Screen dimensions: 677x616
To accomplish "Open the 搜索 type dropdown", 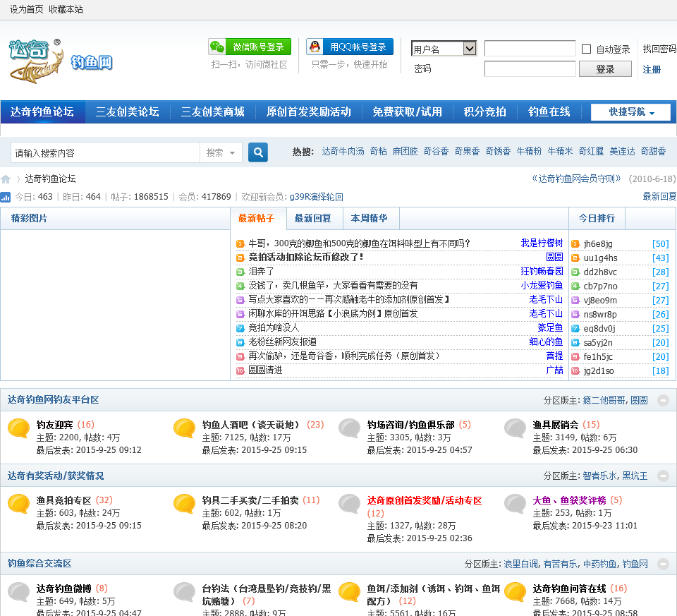I will [x=221, y=152].
